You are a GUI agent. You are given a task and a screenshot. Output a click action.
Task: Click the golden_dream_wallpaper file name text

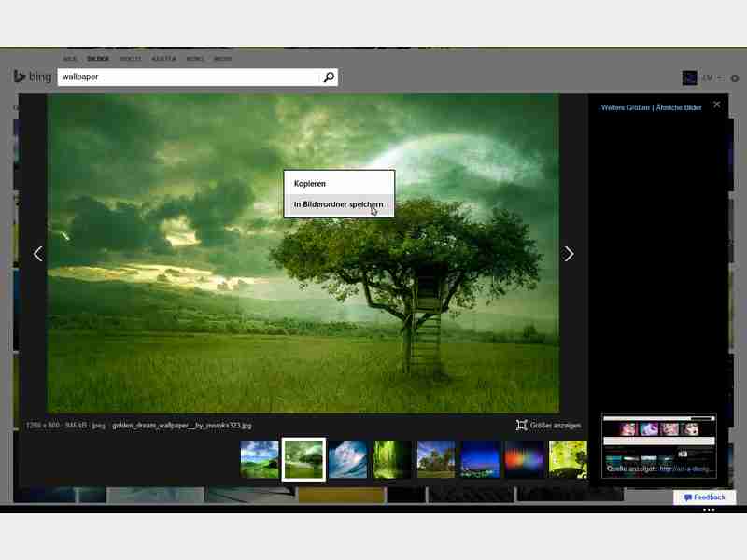182,426
